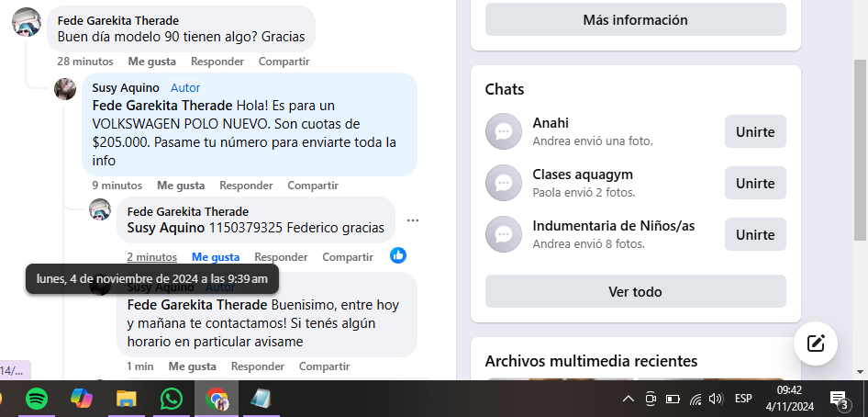Open three-dot options for Federico's reply
This screenshot has height=417, width=868.
tap(413, 220)
